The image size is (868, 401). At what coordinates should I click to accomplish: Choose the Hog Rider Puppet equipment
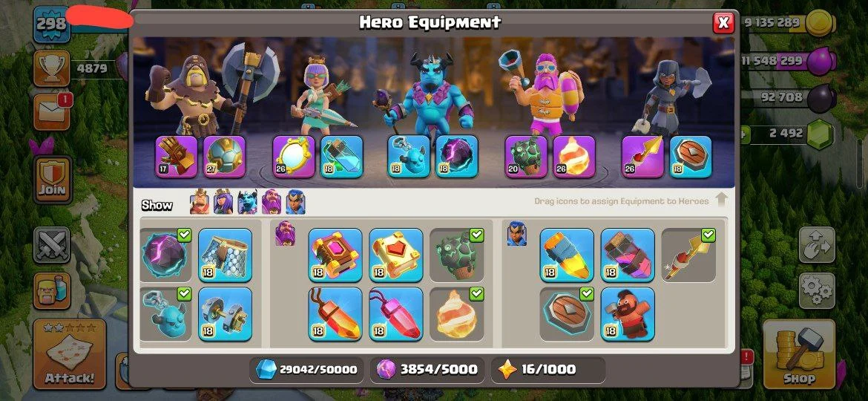pos(627,313)
